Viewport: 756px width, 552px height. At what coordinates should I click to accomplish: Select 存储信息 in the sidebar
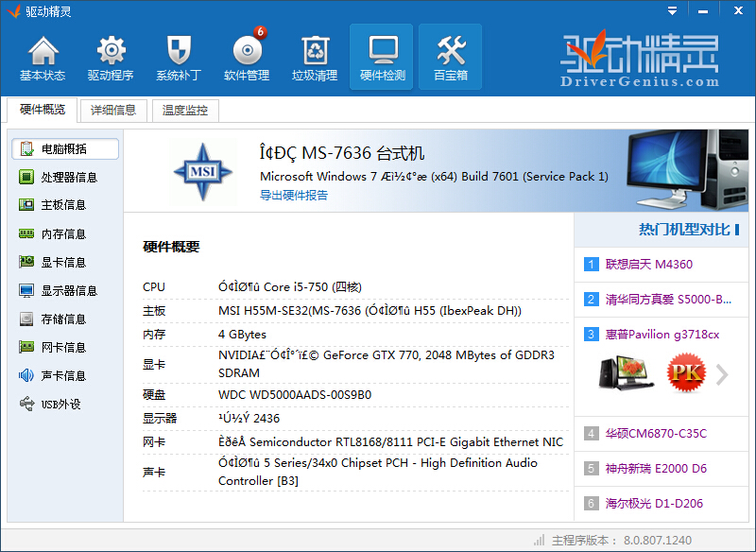tap(65, 319)
